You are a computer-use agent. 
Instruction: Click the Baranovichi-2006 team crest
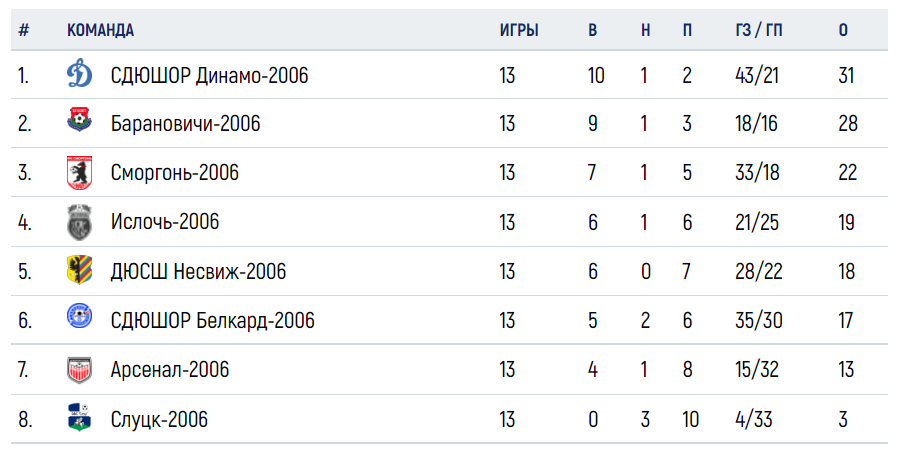pyautogui.click(x=80, y=120)
